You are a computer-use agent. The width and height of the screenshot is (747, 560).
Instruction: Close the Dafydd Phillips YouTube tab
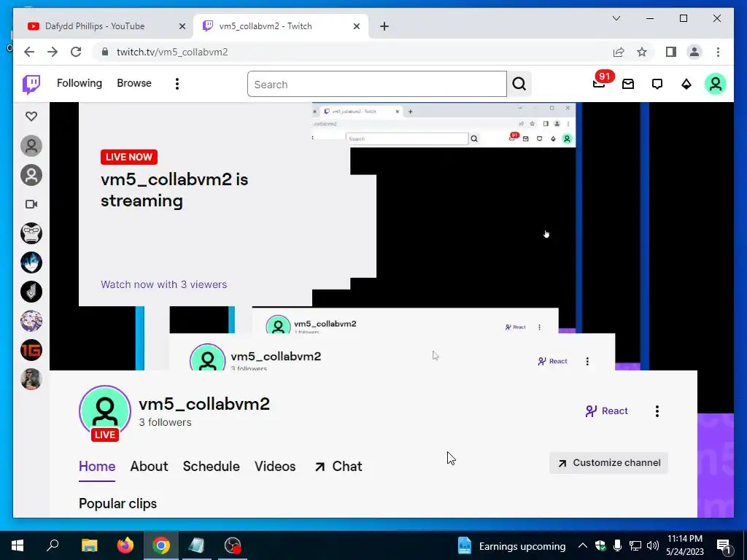click(x=182, y=26)
